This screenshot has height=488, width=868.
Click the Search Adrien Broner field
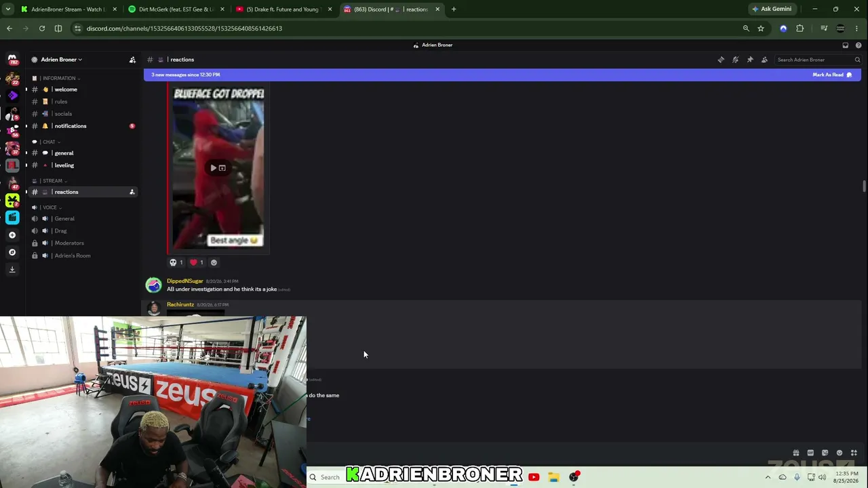click(x=818, y=60)
